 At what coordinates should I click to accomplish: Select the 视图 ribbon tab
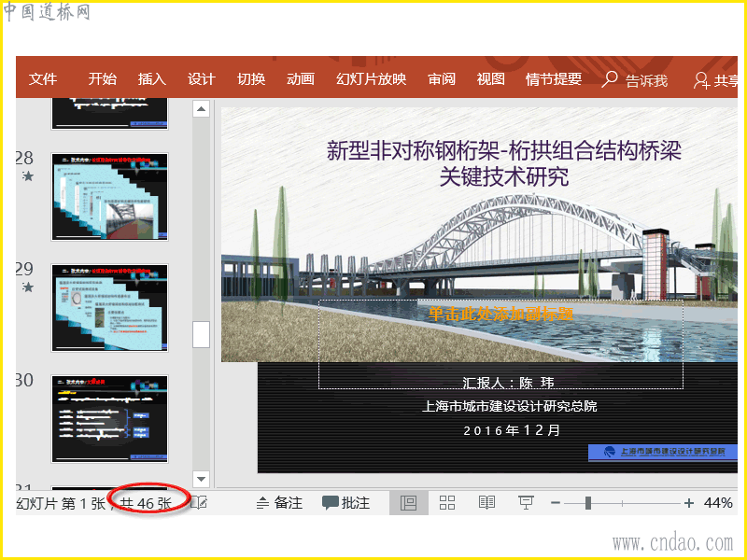[x=490, y=78]
